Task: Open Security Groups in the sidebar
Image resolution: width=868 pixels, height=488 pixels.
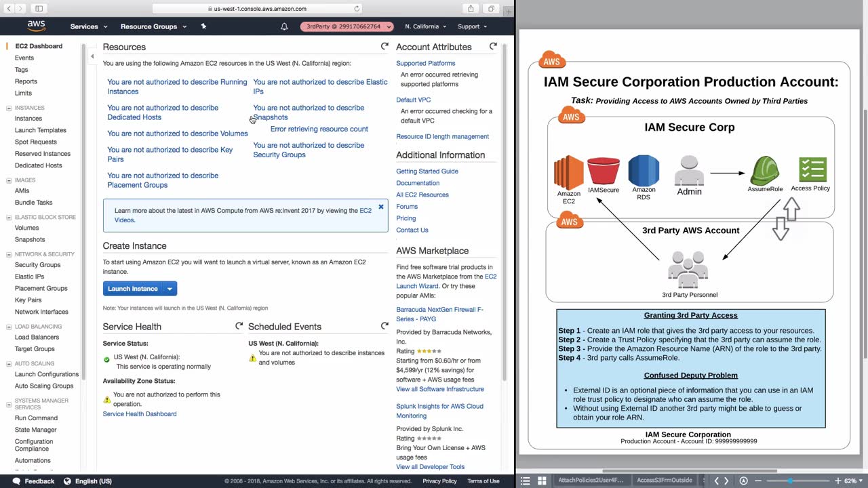Action: (38, 265)
